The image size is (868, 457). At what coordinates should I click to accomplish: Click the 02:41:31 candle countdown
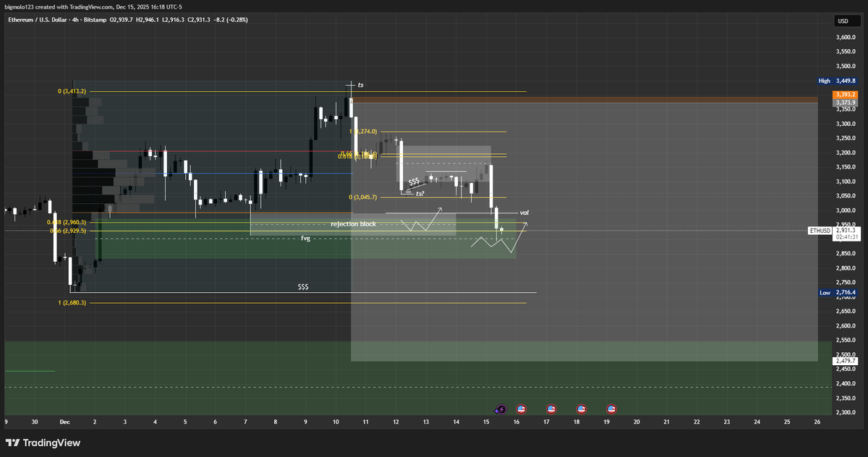[846, 236]
